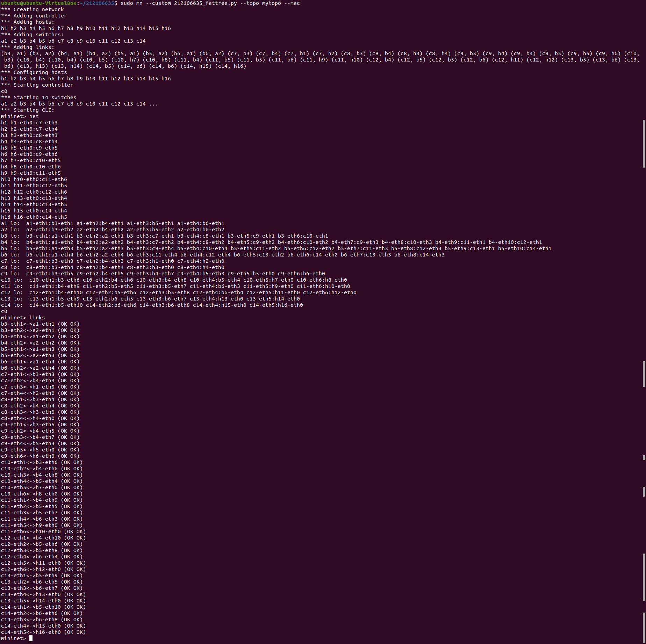The width and height of the screenshot is (646, 644).
Task: Click the topmost scrollbar thumb on the right edge
Action: 644,144
